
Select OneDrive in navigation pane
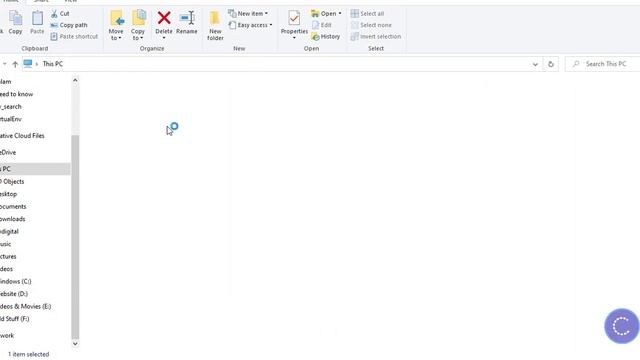(8, 152)
